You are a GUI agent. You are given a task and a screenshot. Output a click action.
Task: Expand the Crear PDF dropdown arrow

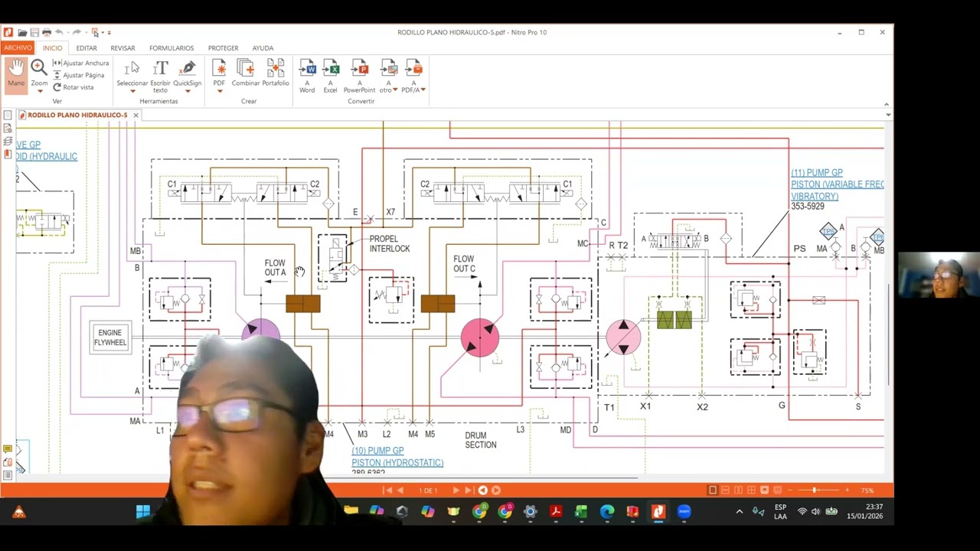tap(219, 91)
